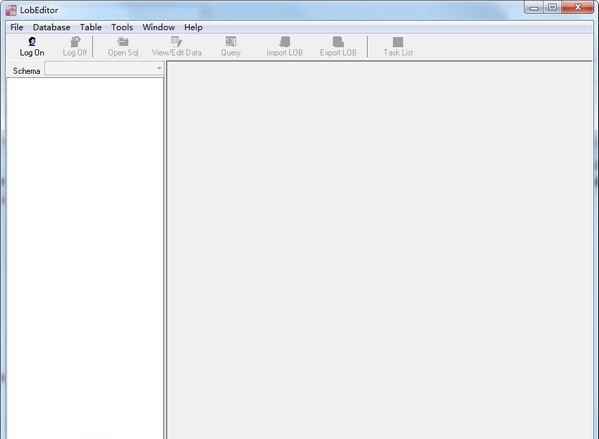Image resolution: width=599 pixels, height=439 pixels.
Task: Click the Log Off toolbar icon
Action: point(75,41)
